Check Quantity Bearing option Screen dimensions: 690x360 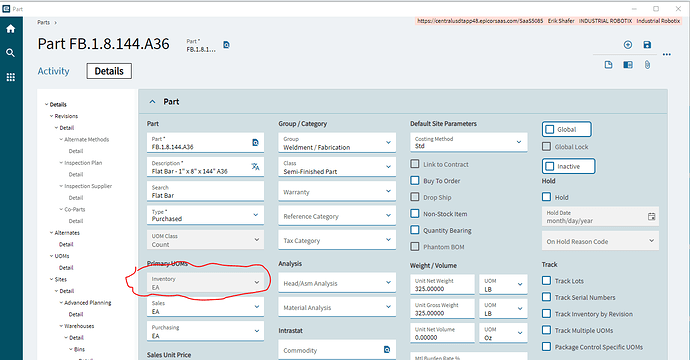click(x=415, y=230)
